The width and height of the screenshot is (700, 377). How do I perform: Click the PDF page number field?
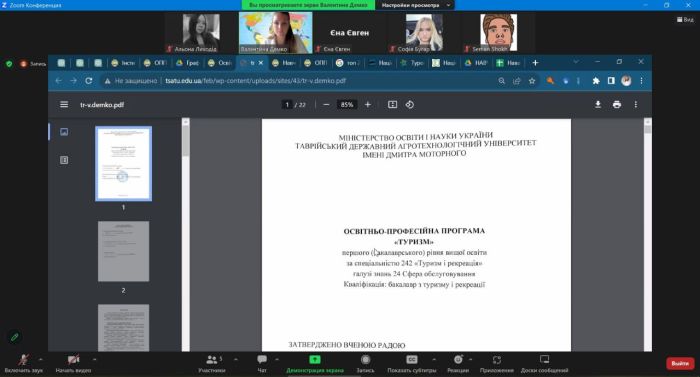(x=287, y=105)
